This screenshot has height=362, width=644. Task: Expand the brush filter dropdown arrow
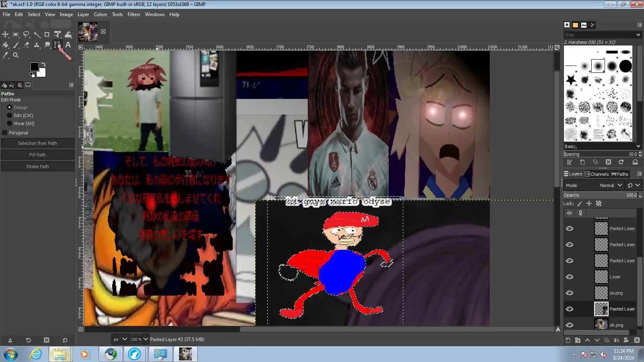[638, 35]
